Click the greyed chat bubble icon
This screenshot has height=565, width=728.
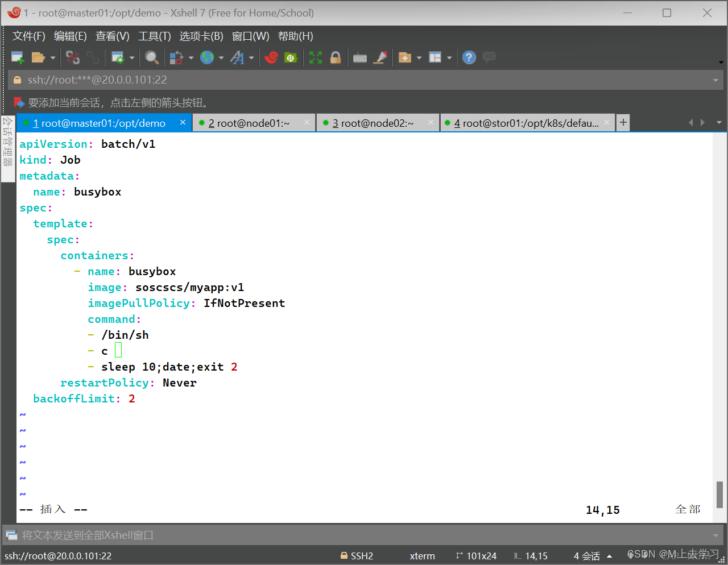(x=489, y=57)
